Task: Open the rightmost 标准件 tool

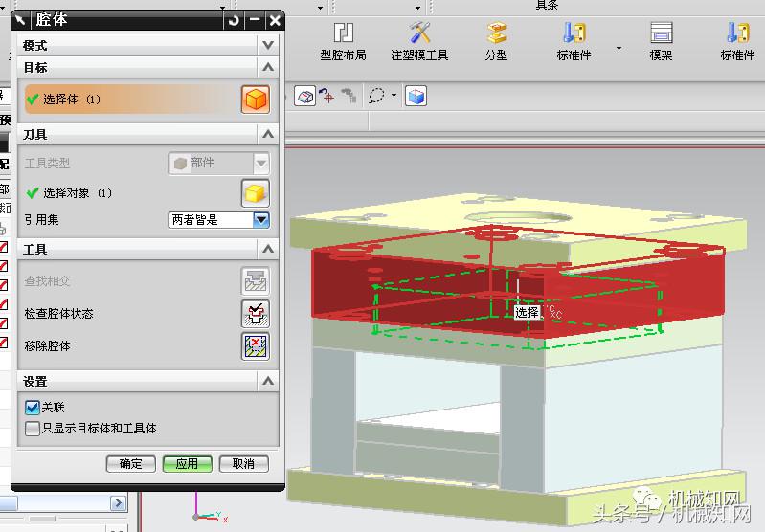Action: [737, 42]
